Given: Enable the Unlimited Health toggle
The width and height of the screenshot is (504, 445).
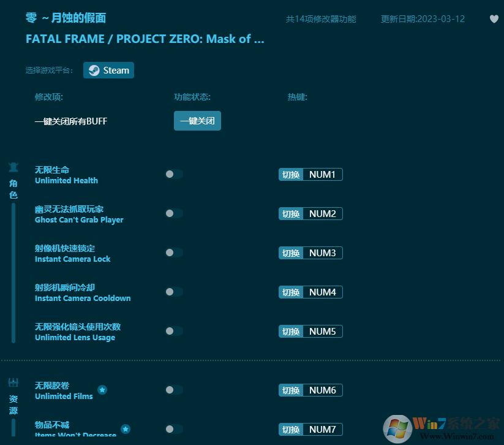Looking at the screenshot, I should tap(173, 174).
